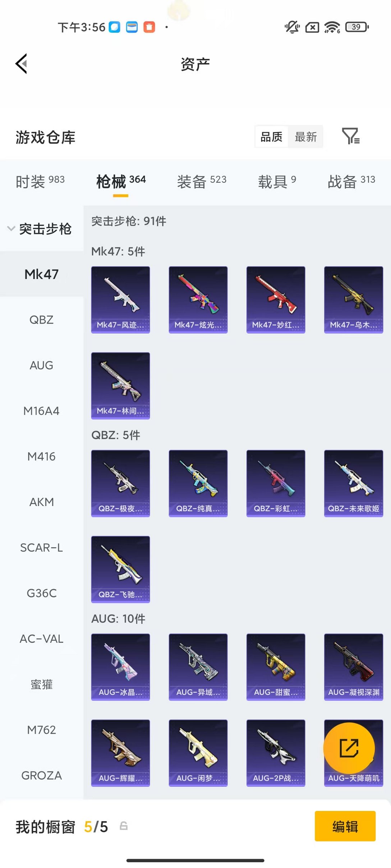391x868 pixels.
Task: Select M416 in the weapon list
Action: point(42,456)
